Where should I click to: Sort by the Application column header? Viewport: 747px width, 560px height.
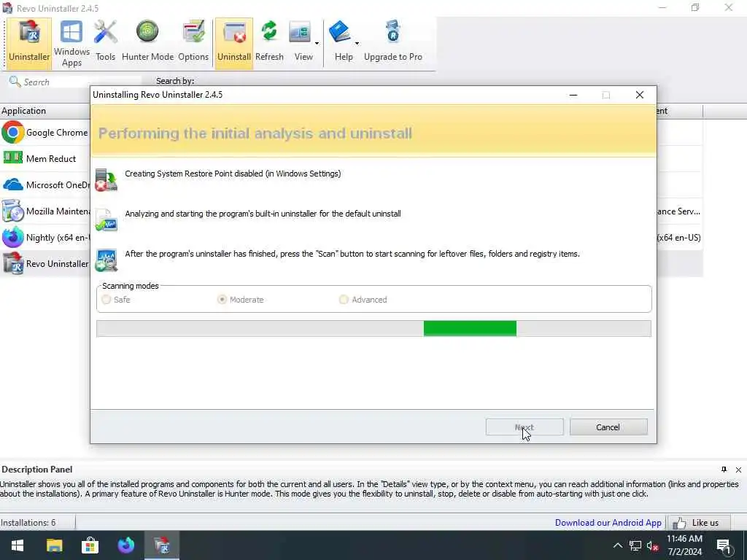tap(45, 111)
